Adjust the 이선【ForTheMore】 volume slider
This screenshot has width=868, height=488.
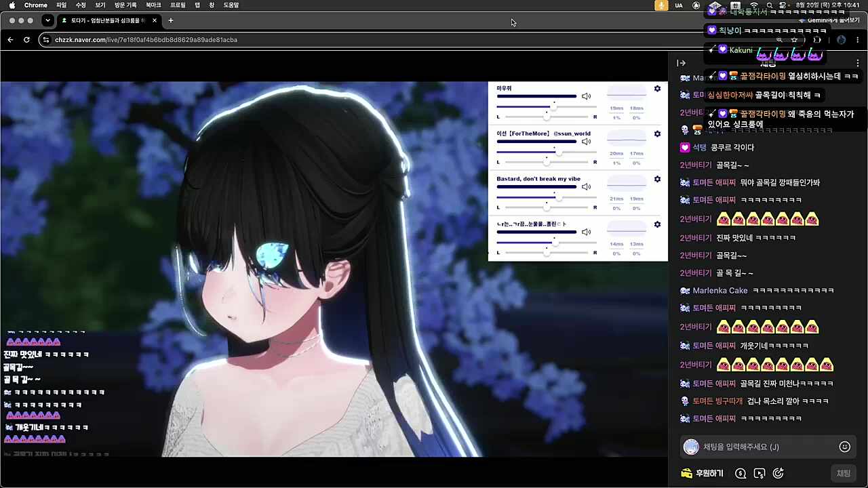point(547,152)
